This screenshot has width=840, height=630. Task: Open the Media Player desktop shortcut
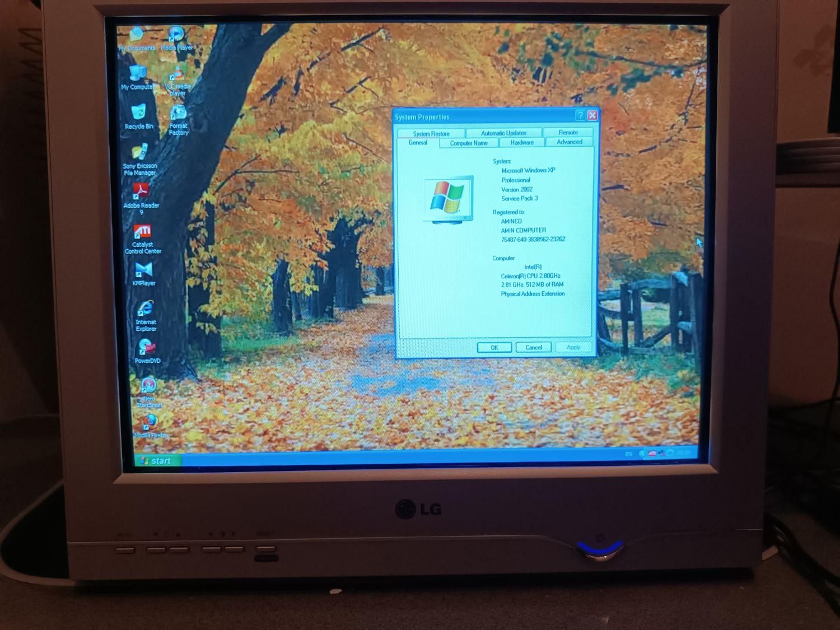176,39
